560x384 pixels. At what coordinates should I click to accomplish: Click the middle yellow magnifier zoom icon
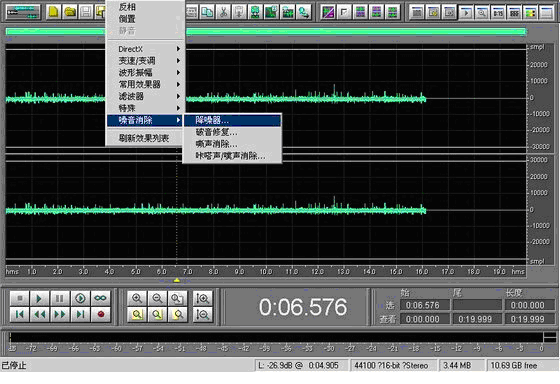tap(157, 314)
